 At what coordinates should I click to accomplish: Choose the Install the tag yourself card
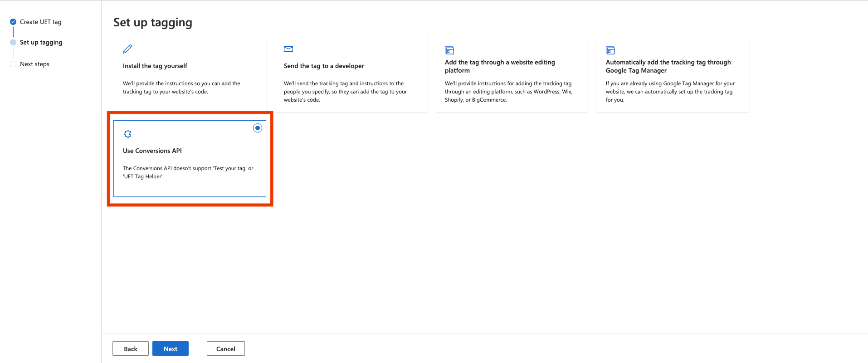click(x=190, y=75)
